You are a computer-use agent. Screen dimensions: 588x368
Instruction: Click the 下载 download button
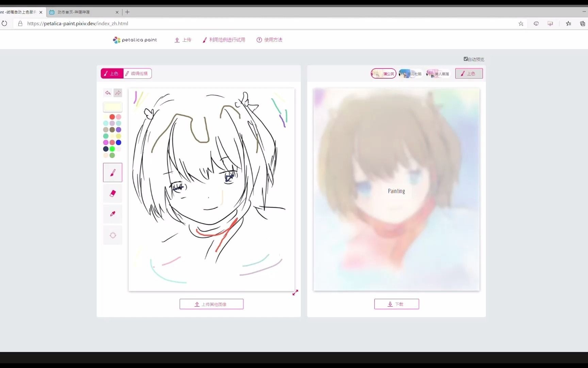coord(396,304)
